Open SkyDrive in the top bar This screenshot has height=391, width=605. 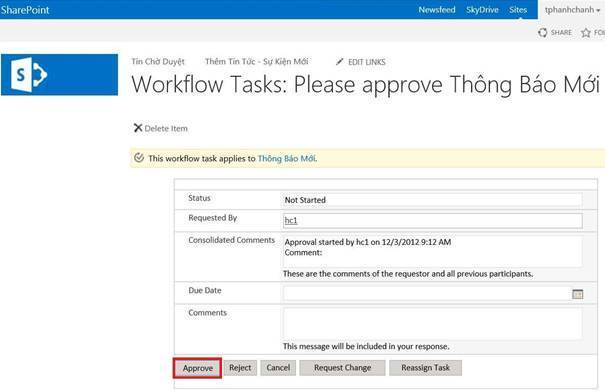[482, 10]
